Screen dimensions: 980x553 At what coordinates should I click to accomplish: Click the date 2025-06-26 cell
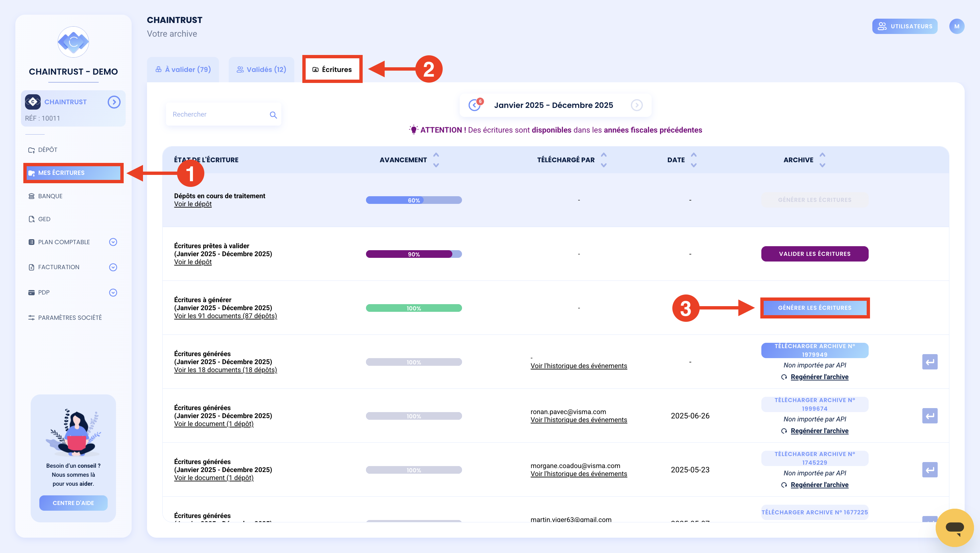point(690,416)
